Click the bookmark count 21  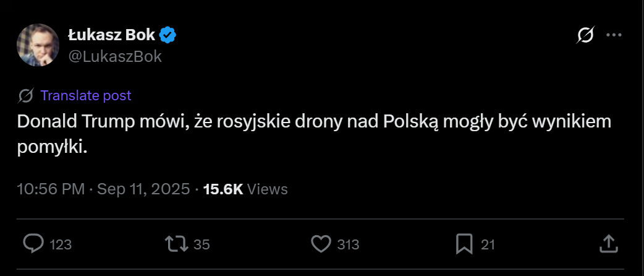pos(488,244)
